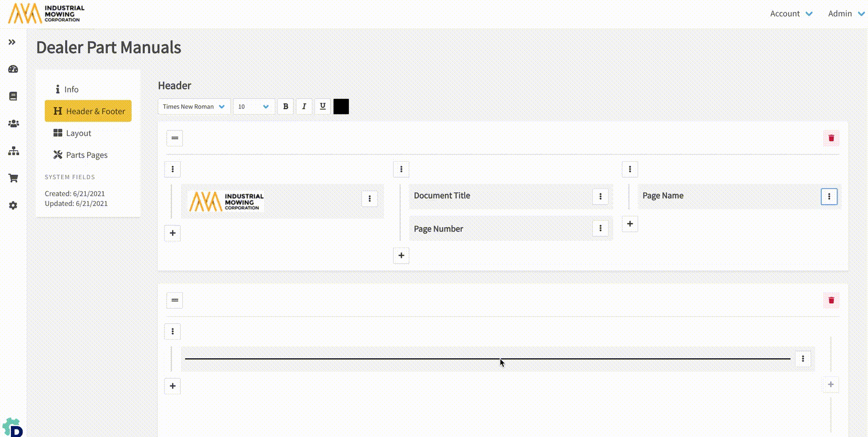Expand the Account menu
The height and width of the screenshot is (437, 868).
pos(790,14)
